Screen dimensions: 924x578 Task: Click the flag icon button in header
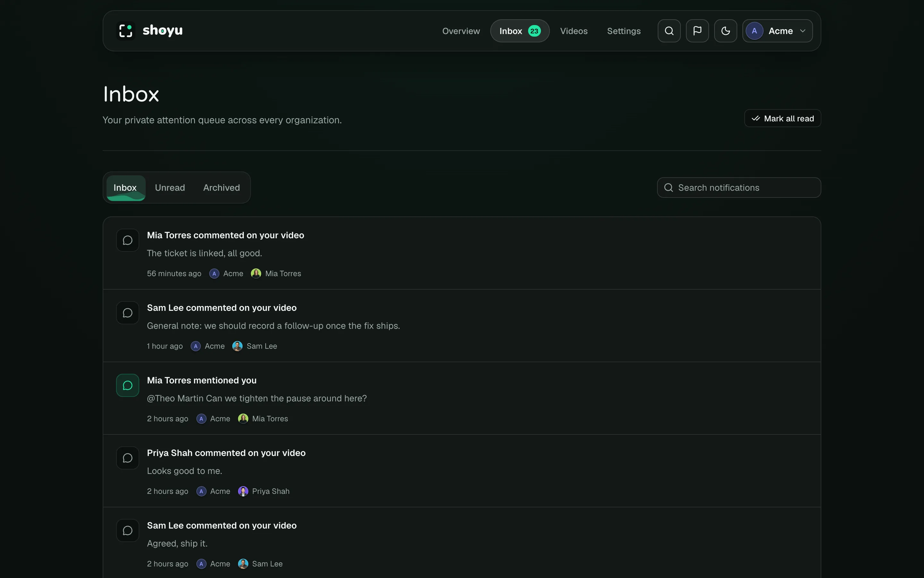[697, 31]
